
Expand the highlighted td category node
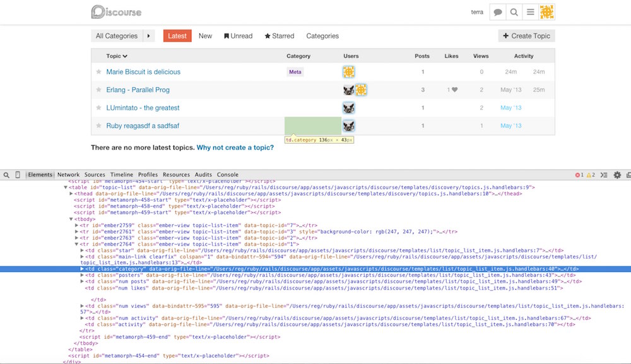point(82,269)
